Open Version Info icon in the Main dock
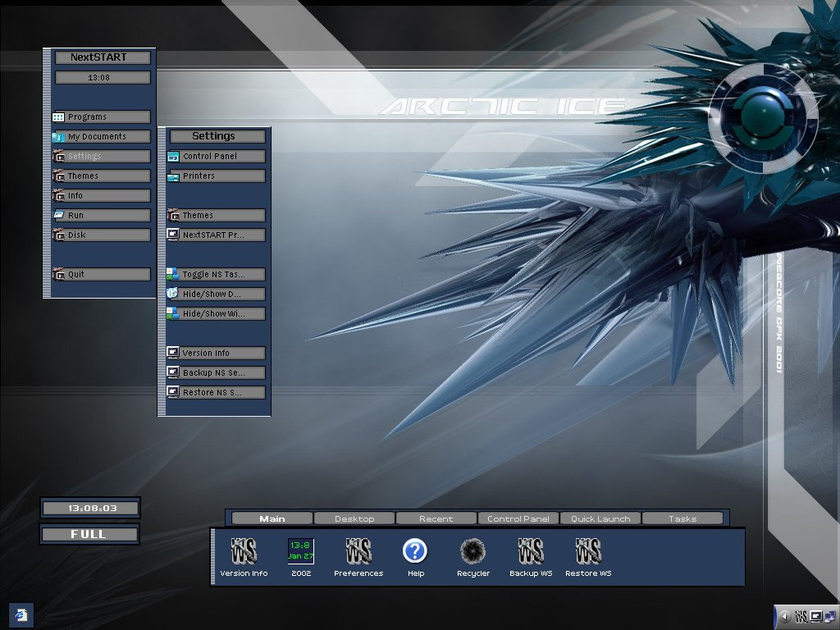Image resolution: width=840 pixels, height=630 pixels. tap(244, 551)
